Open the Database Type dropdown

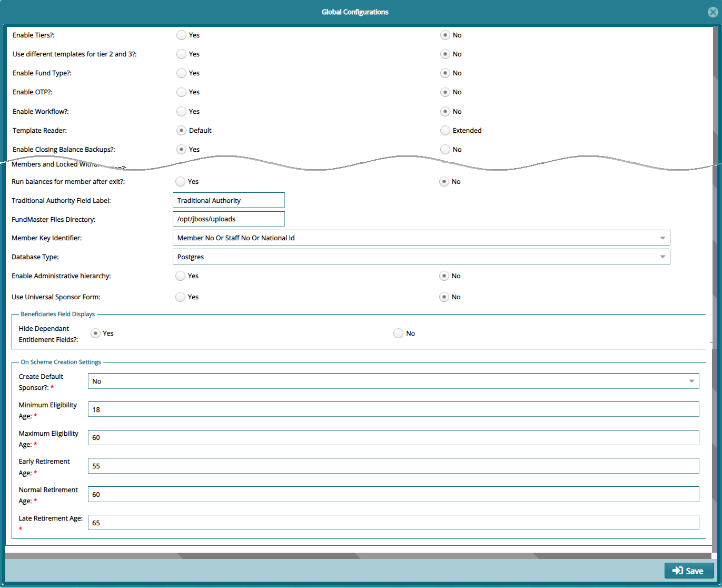click(421, 257)
